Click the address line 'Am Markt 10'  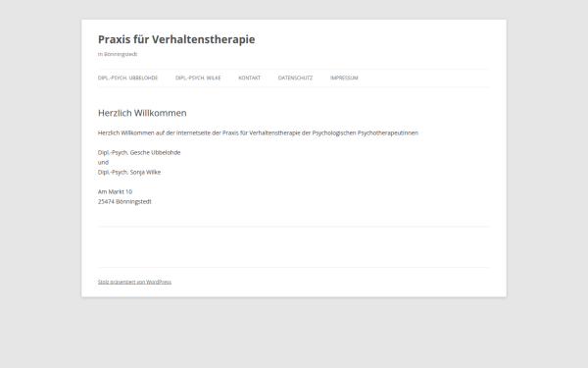coord(115,191)
